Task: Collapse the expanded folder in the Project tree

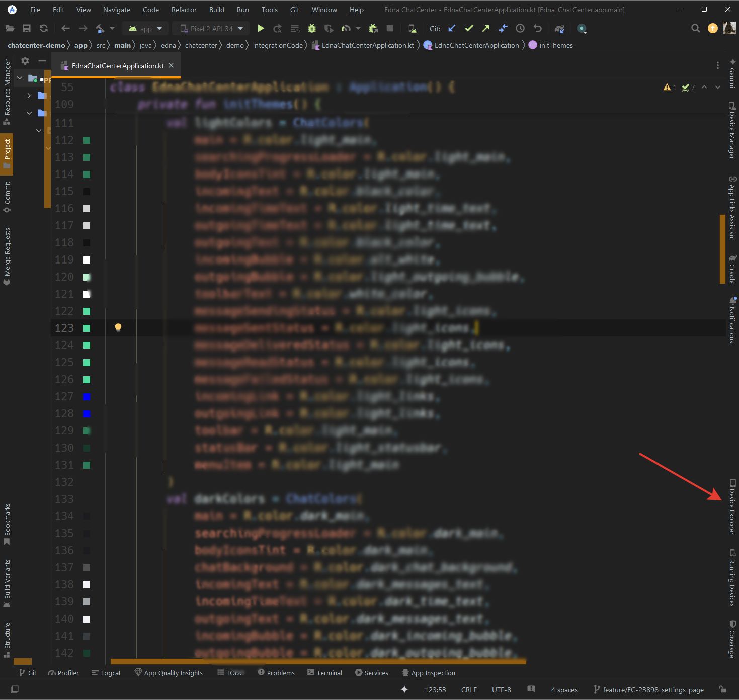Action: (x=29, y=113)
